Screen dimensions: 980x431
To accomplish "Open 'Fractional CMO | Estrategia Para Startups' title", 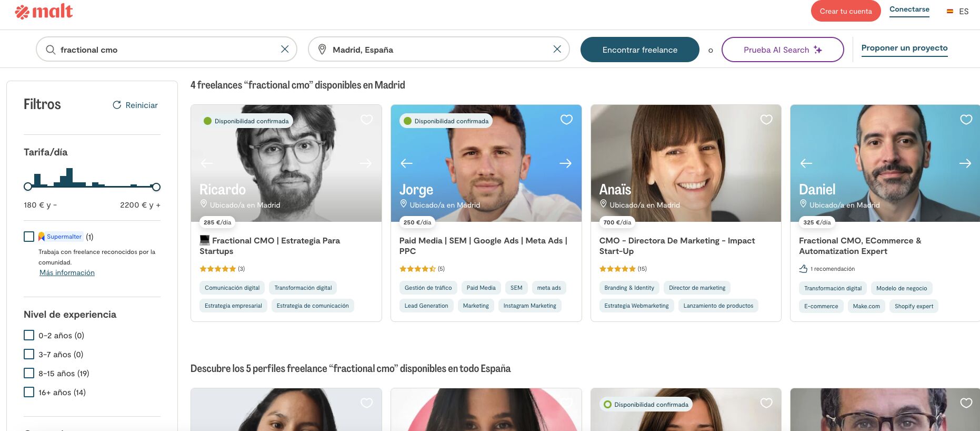I will (269, 246).
